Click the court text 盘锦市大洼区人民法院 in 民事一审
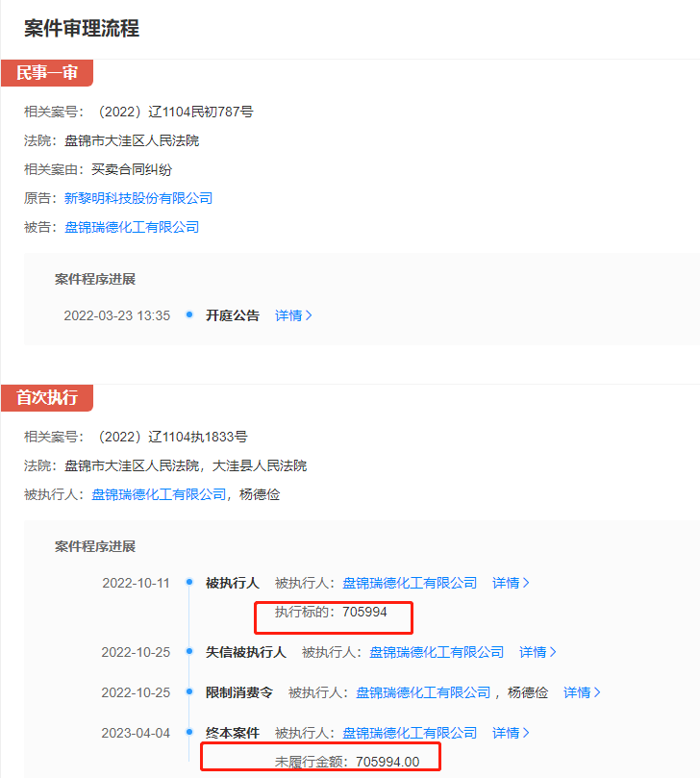The width and height of the screenshot is (700, 778). [132, 141]
